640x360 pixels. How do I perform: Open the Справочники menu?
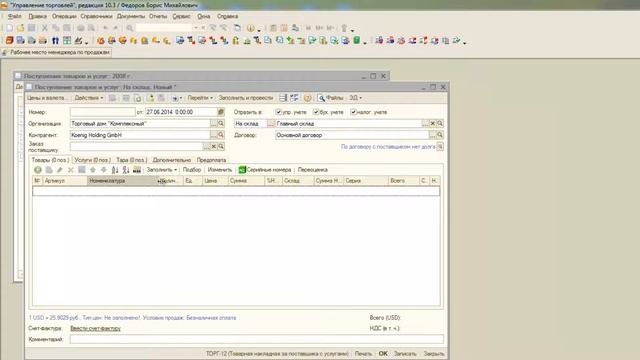pyautogui.click(x=96, y=16)
